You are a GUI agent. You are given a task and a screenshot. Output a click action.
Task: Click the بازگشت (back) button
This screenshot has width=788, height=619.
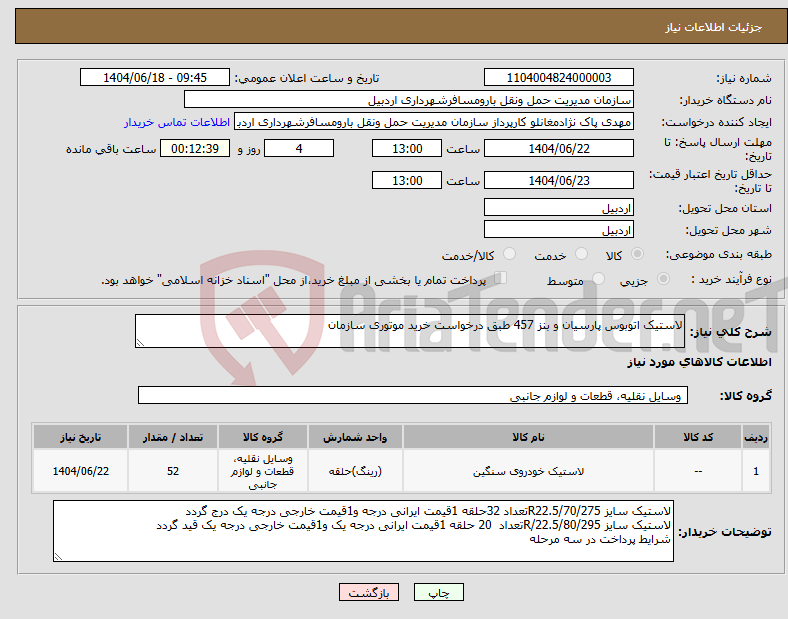tap(369, 592)
